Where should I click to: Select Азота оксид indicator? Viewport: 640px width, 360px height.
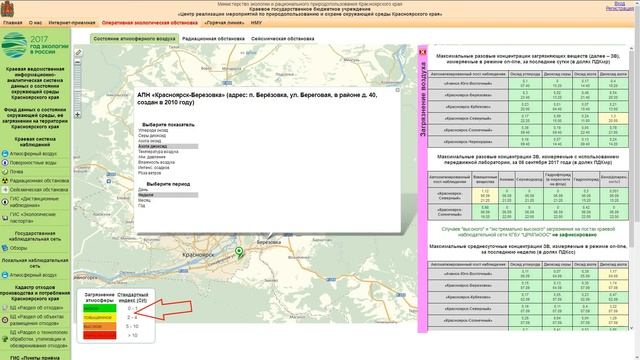click(149, 141)
